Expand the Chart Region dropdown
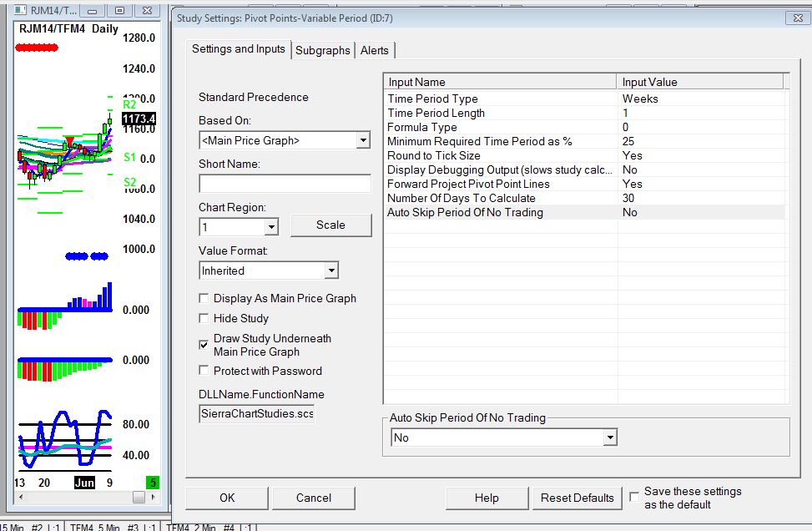812x531 pixels. pos(271,227)
